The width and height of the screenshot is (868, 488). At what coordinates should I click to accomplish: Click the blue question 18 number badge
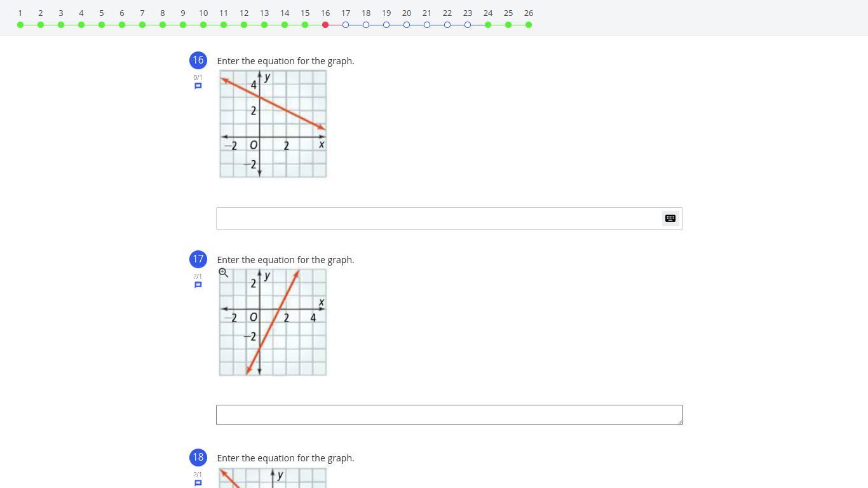click(x=198, y=457)
